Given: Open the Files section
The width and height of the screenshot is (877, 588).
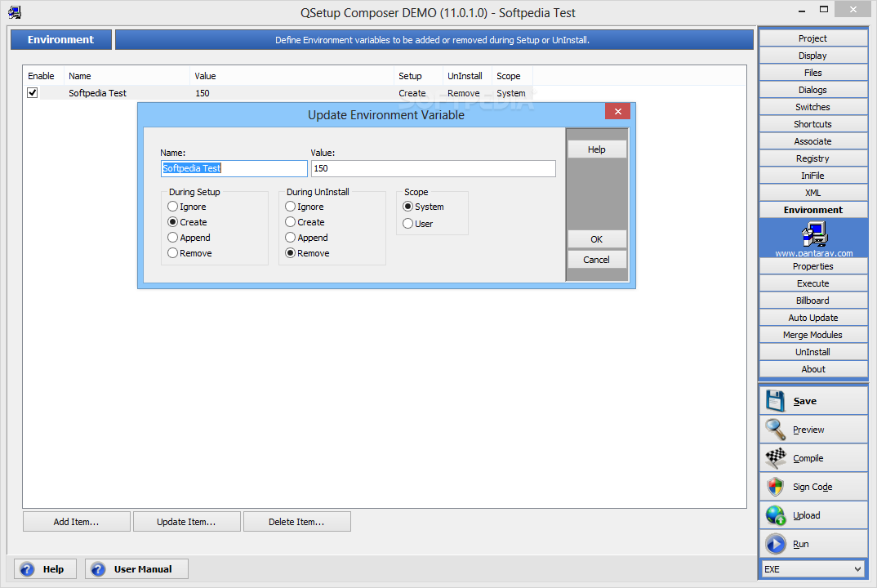Looking at the screenshot, I should coord(813,73).
